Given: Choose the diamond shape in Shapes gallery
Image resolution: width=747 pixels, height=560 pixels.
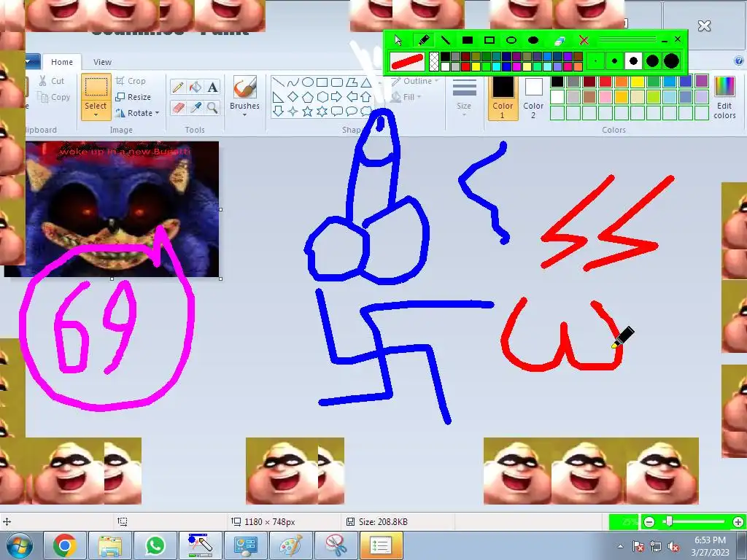Looking at the screenshot, I should point(293,97).
